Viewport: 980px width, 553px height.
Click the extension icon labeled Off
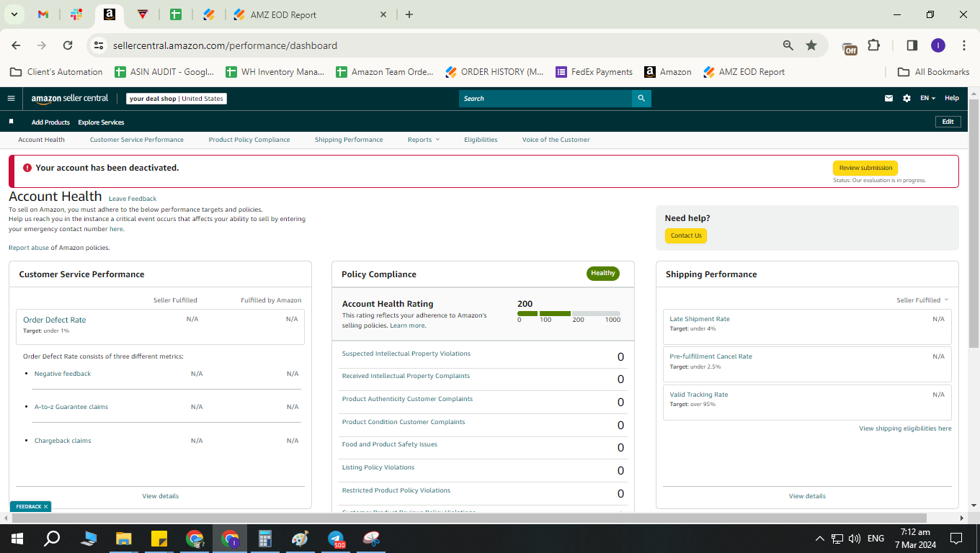tap(850, 48)
